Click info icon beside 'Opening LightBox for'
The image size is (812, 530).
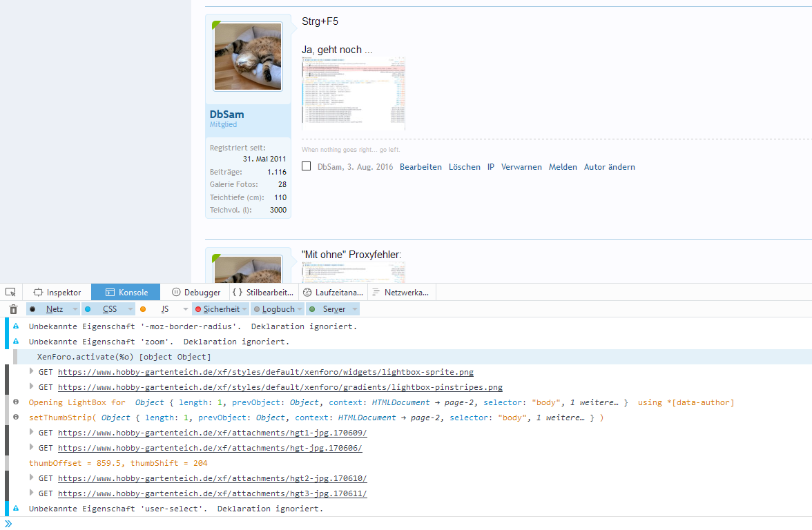tap(16, 402)
